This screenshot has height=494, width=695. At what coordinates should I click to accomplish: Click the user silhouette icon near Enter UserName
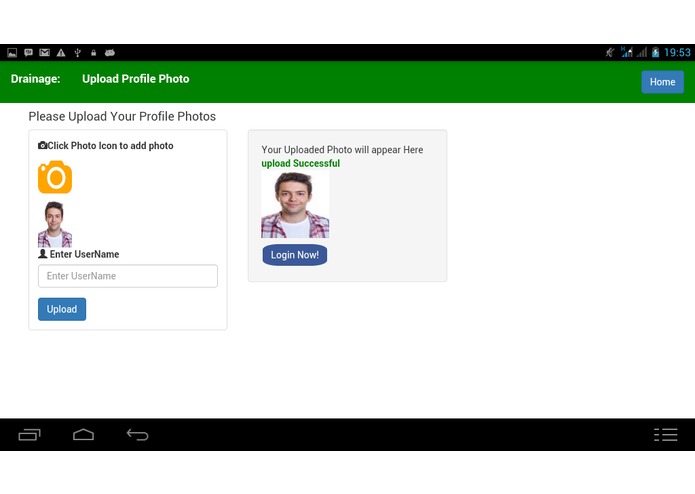[x=43, y=254]
